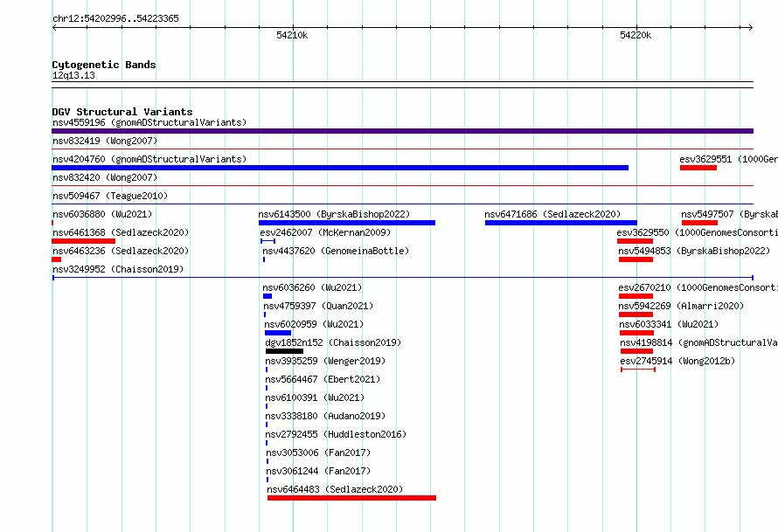This screenshot has width=778, height=532.
Task: Select the long blue nsv4204760 bar
Action: (340, 168)
